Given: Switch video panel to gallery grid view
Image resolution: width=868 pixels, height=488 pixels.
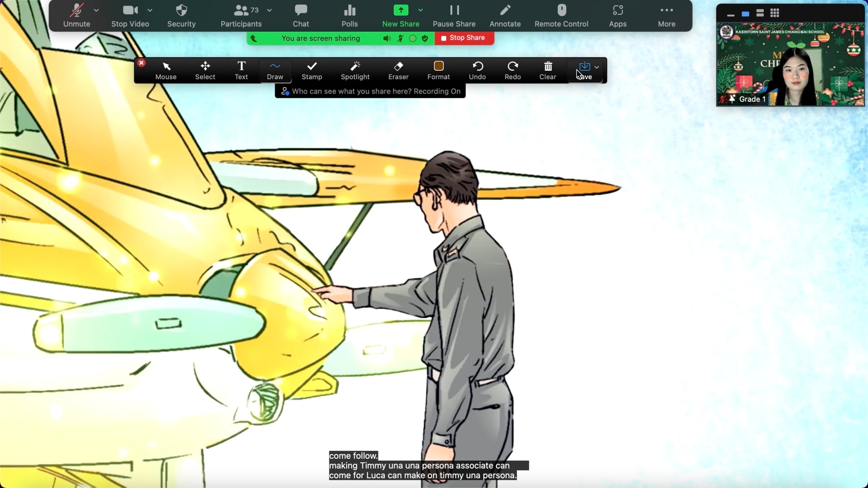Looking at the screenshot, I should [x=775, y=13].
